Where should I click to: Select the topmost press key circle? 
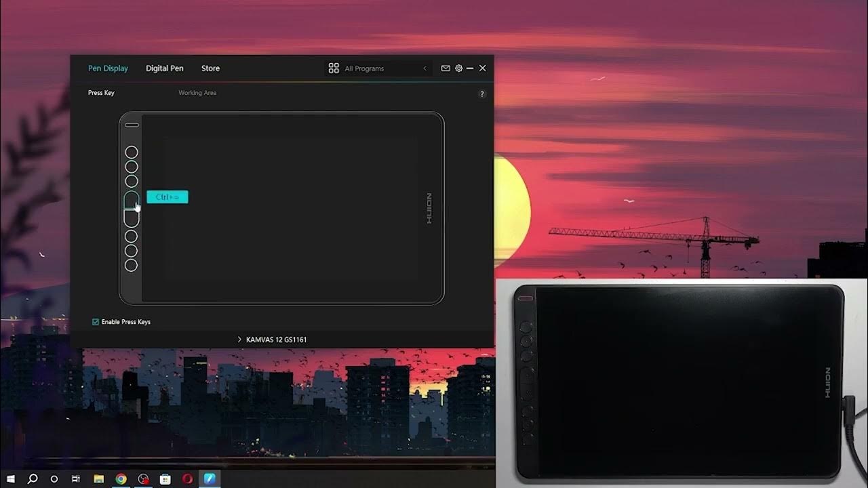(x=132, y=152)
